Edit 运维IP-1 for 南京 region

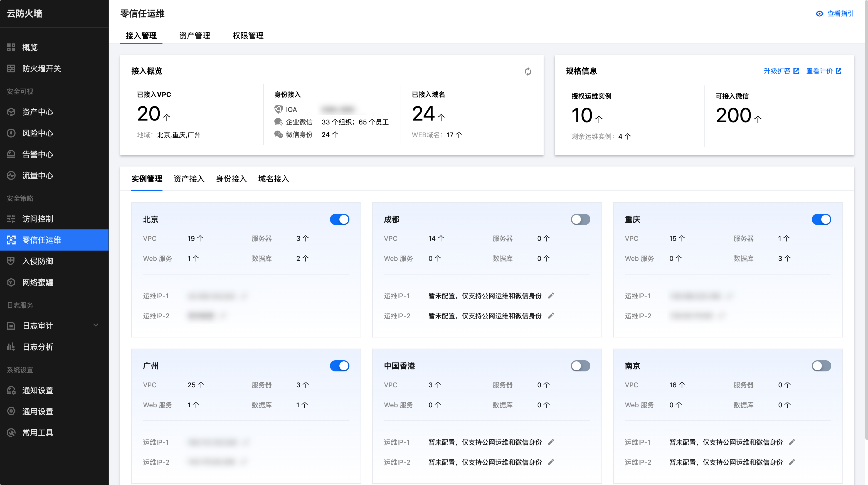point(792,442)
